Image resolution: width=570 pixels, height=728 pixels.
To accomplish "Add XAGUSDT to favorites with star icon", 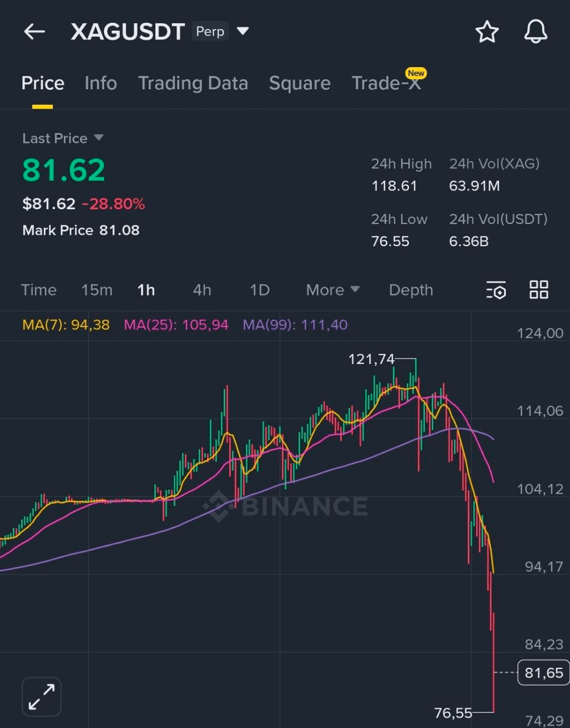I will click(487, 32).
